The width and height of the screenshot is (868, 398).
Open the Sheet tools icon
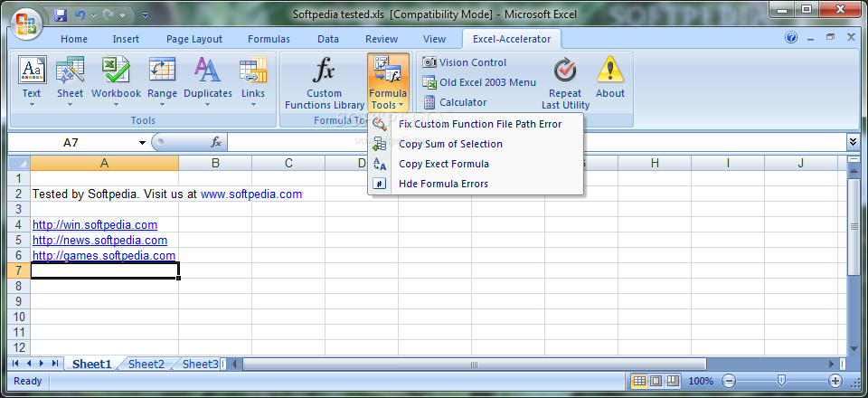tap(71, 70)
